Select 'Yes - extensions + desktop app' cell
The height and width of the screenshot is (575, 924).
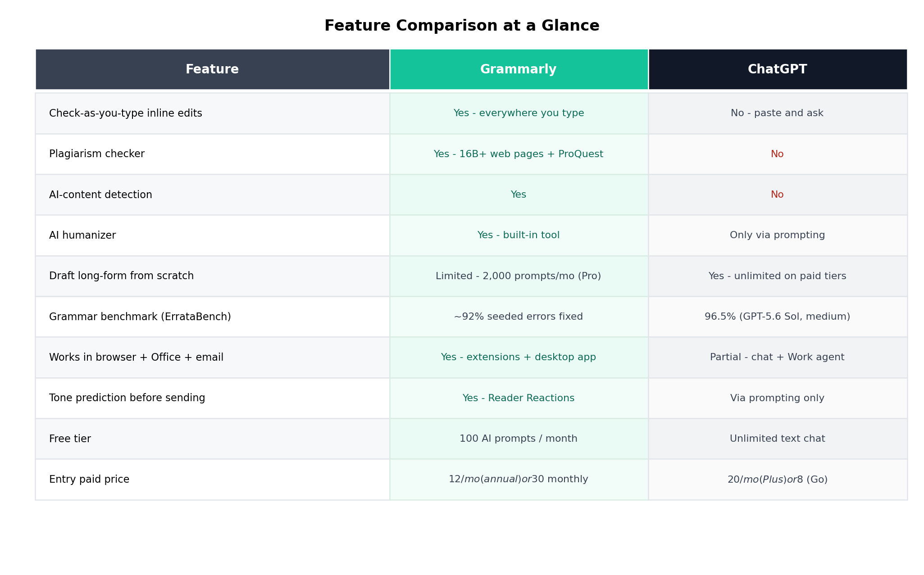519,357
